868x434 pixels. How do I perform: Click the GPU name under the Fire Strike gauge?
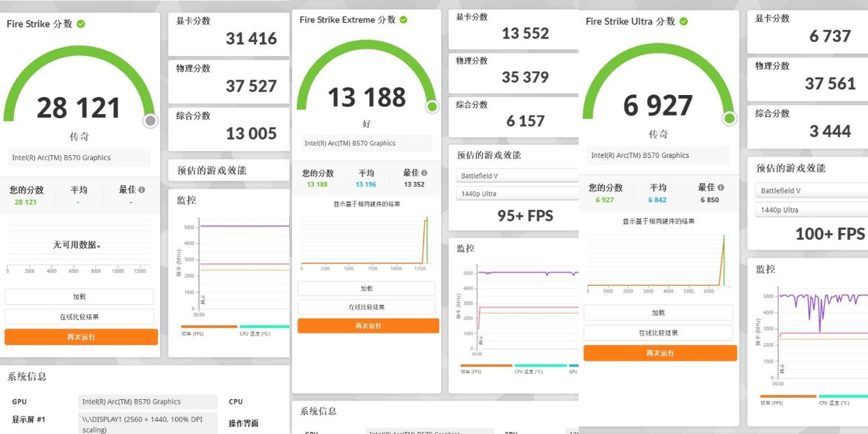(x=79, y=157)
